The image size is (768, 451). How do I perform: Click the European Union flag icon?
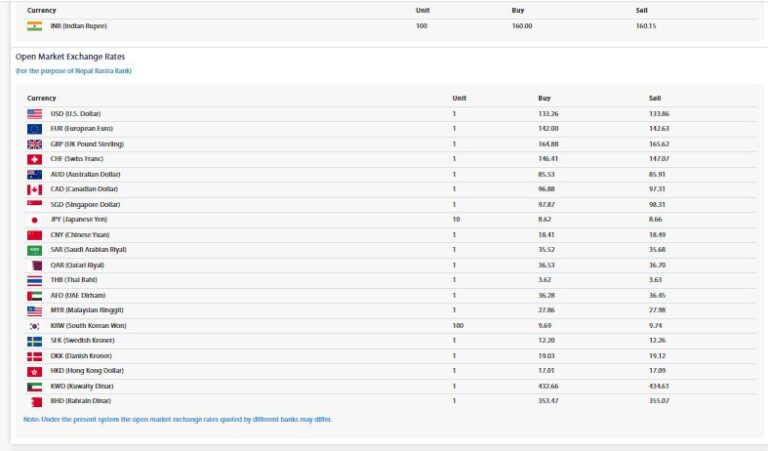[34, 129]
